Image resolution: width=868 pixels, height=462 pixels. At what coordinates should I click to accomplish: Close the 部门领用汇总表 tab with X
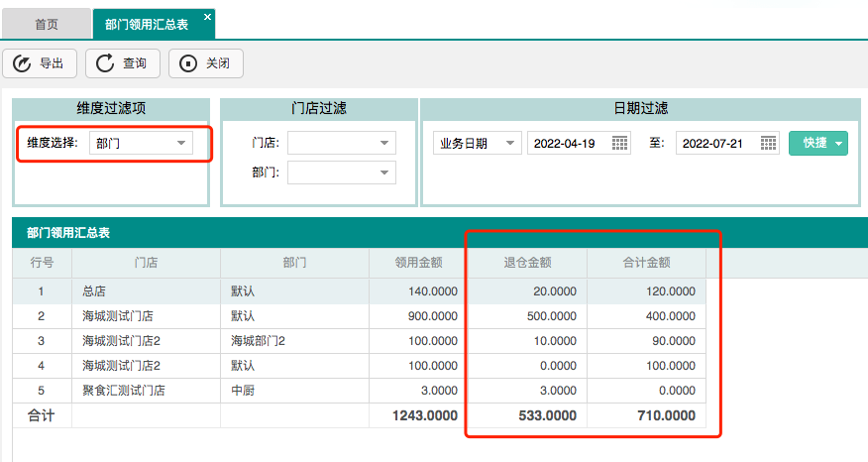(206, 18)
